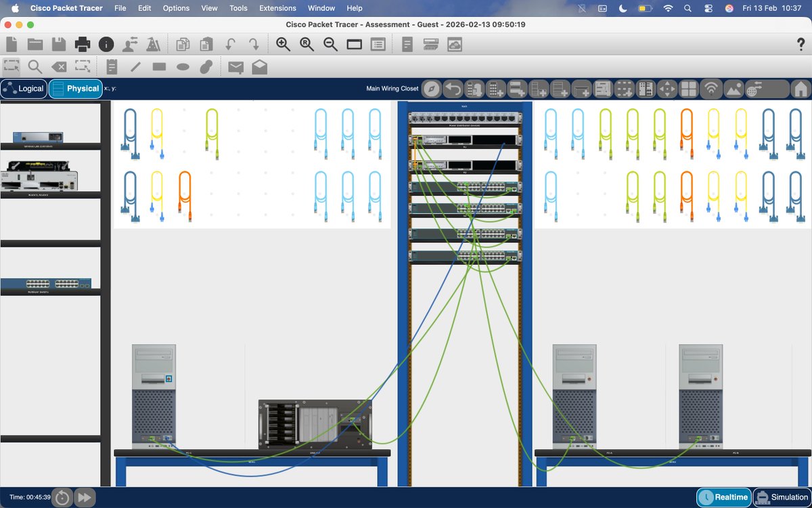
Task: Open Spotlight search in the menu bar
Action: [x=687, y=8]
